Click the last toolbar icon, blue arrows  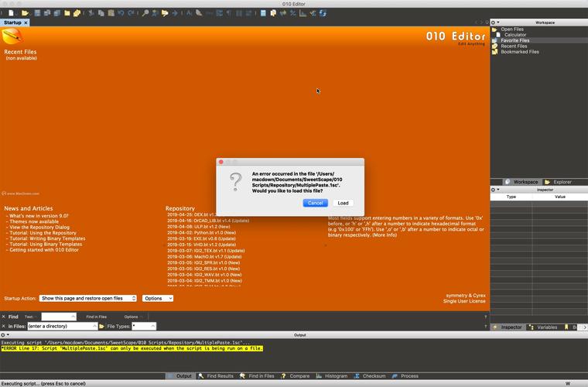coord(323,13)
